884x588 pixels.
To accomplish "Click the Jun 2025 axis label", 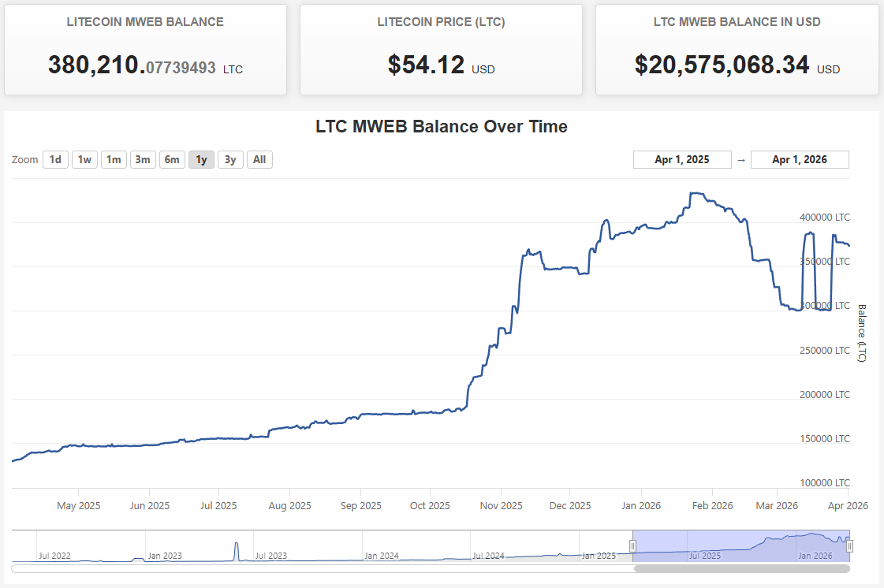I will point(149,506).
